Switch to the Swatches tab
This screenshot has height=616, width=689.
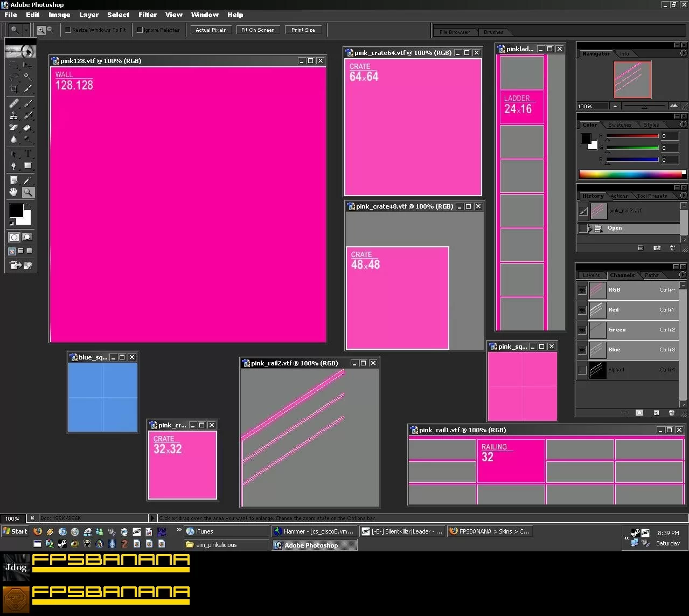(x=620, y=124)
